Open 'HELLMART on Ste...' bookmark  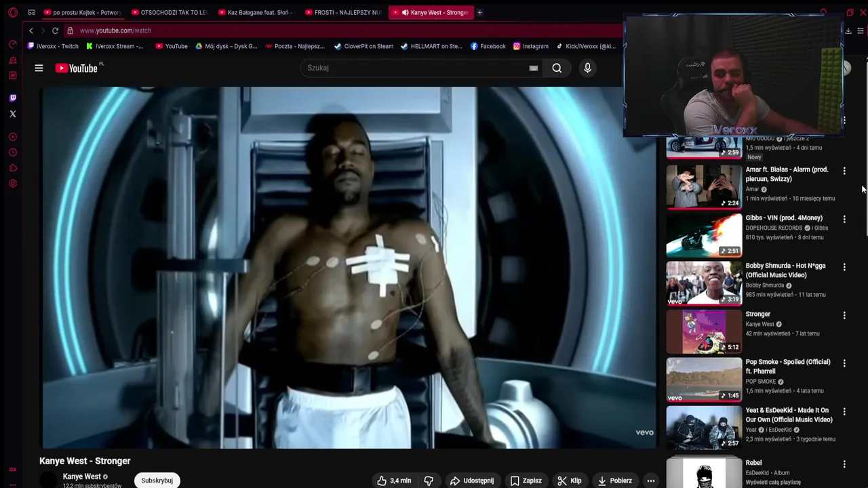(x=431, y=46)
